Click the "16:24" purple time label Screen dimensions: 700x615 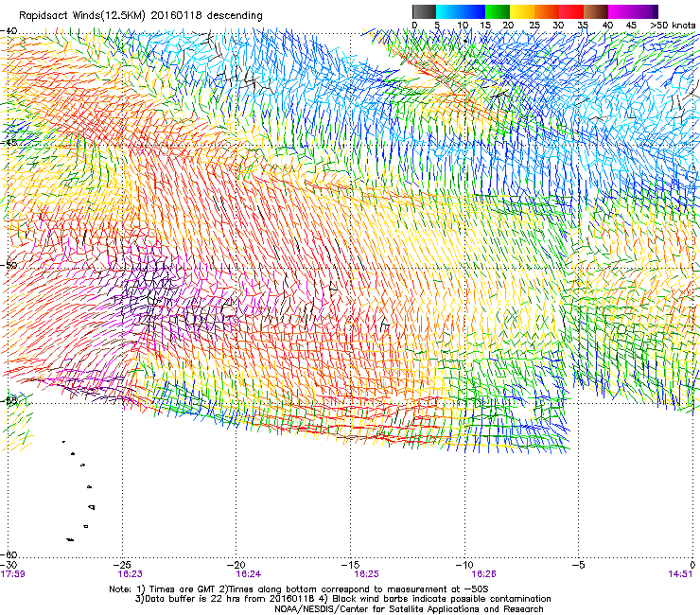point(249,574)
